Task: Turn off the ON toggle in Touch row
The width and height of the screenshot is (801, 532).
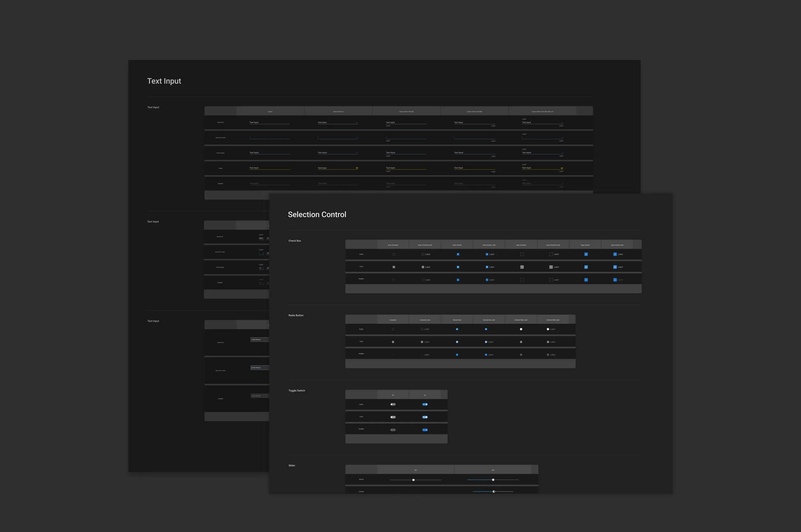Action: point(425,417)
